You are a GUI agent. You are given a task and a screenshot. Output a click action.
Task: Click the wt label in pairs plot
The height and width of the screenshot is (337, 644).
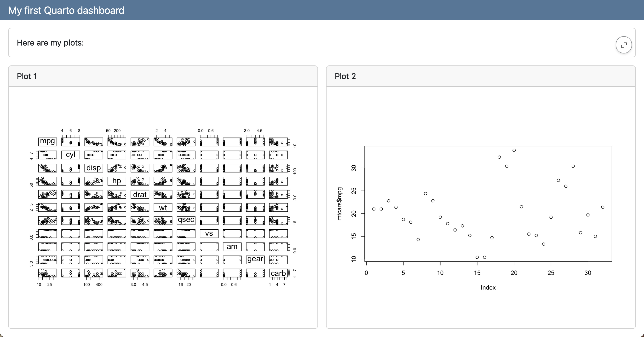[163, 207]
